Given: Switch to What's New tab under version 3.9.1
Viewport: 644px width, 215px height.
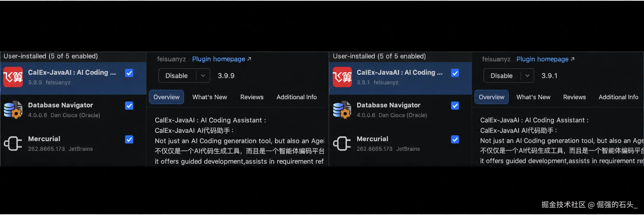Looking at the screenshot, I should (533, 97).
